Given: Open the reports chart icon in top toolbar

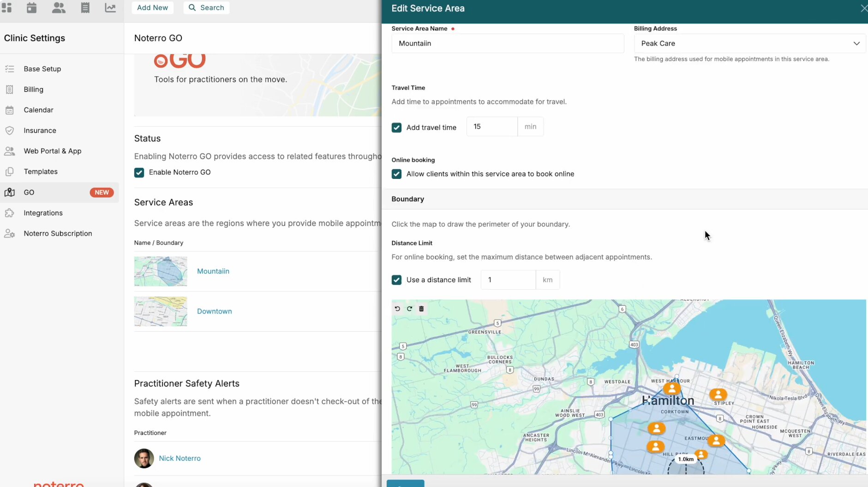Looking at the screenshot, I should point(110,8).
